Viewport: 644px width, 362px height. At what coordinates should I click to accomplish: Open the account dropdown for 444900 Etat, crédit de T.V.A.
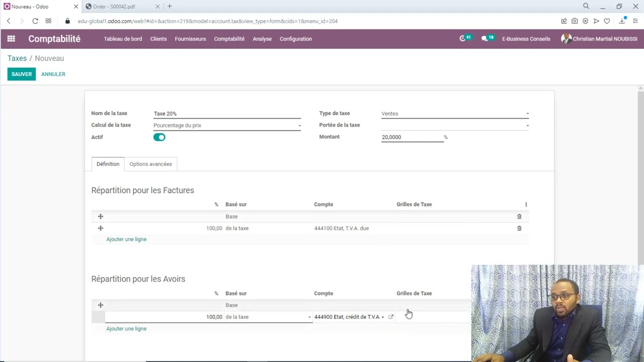pyautogui.click(x=349, y=317)
